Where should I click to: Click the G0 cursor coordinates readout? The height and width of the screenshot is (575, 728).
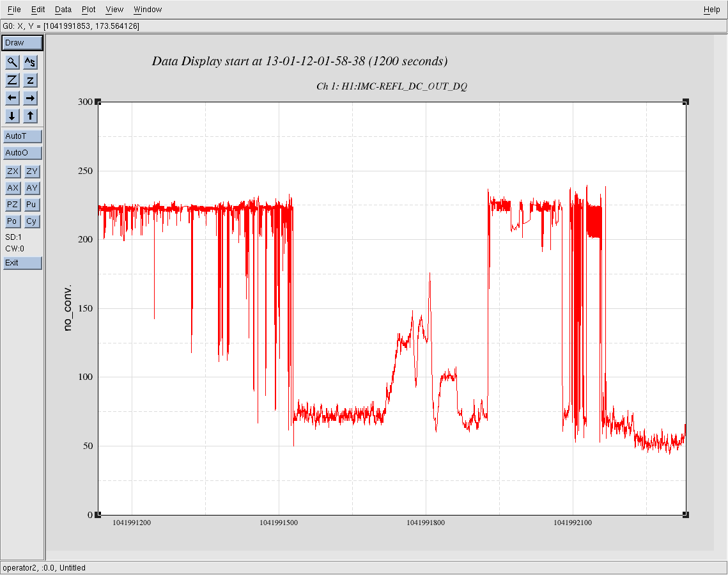(x=71, y=26)
